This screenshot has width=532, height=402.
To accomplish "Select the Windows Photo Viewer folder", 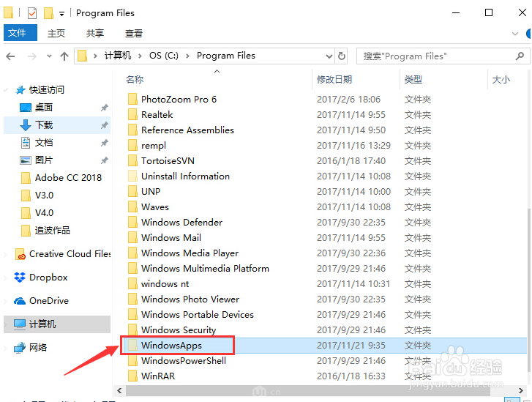I will coord(190,299).
